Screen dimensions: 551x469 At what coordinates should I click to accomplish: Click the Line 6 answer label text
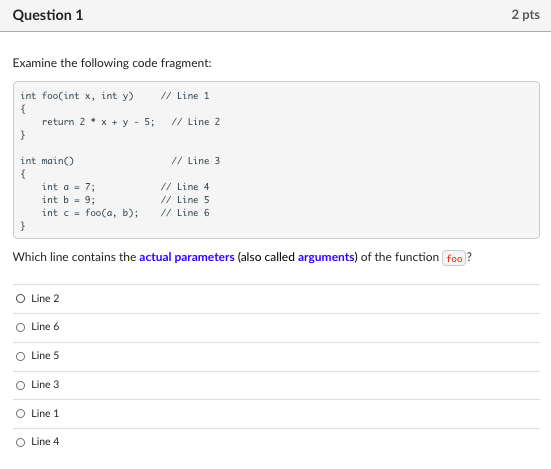pos(45,327)
